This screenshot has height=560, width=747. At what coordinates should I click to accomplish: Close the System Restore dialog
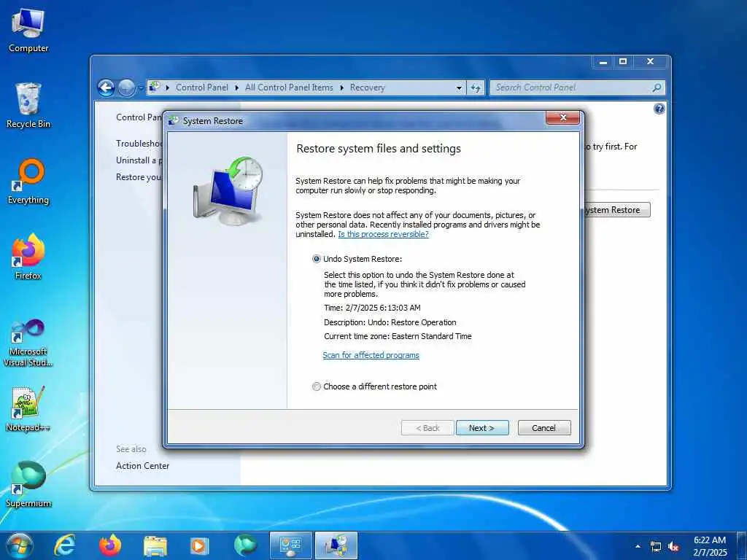tap(562, 117)
